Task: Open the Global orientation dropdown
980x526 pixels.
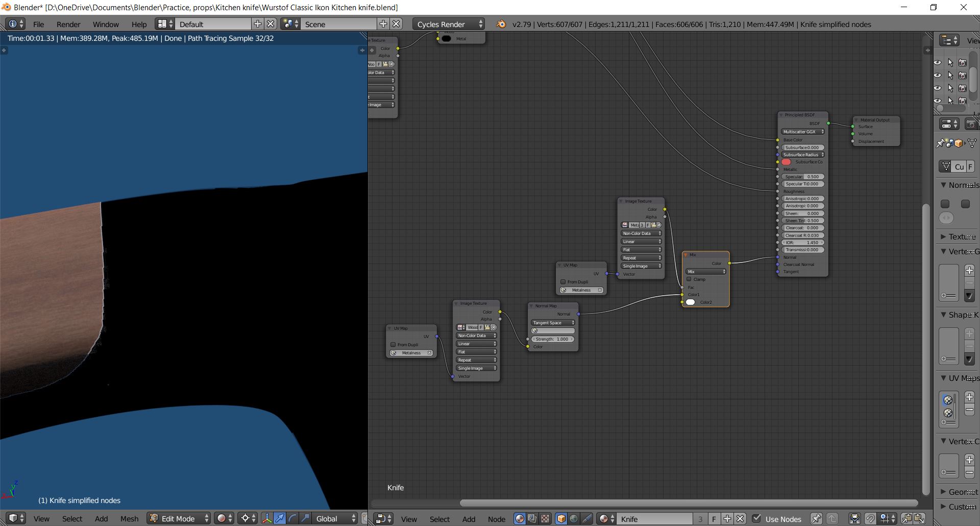Action: click(x=334, y=518)
